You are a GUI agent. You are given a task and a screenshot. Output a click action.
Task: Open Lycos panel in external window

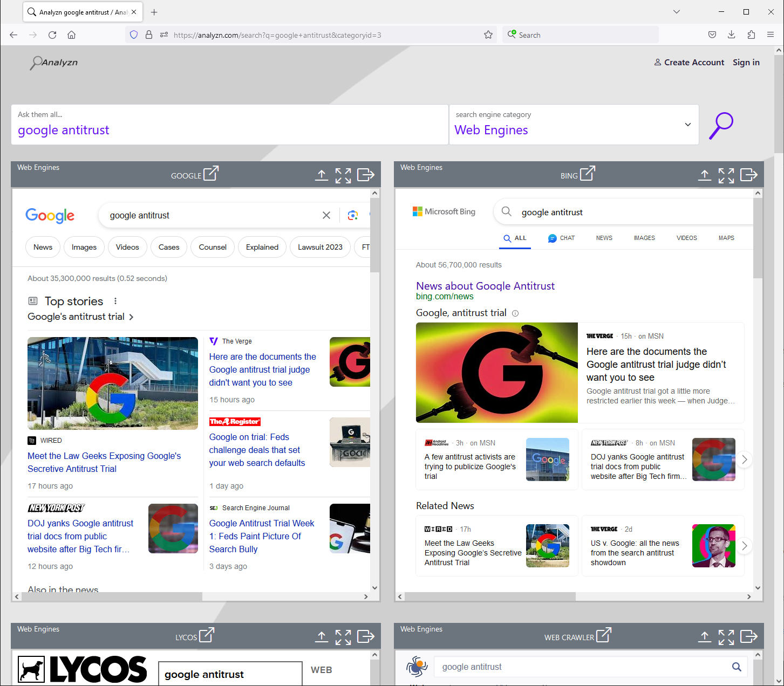[x=207, y=635]
